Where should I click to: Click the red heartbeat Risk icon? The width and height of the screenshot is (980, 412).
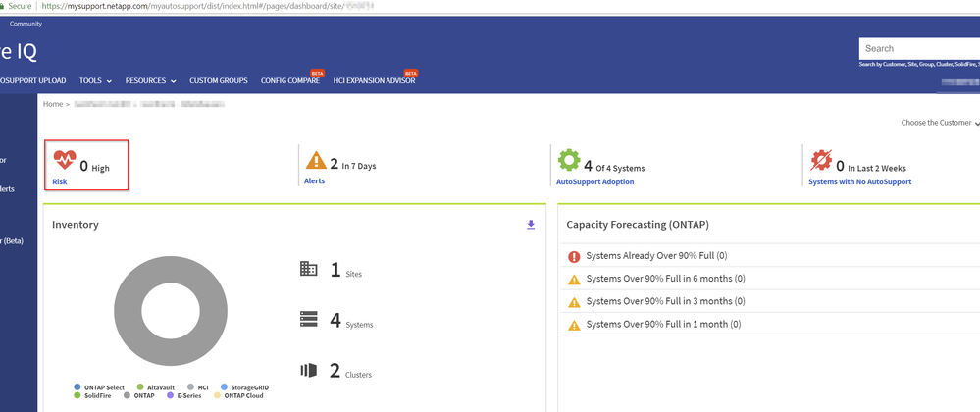click(x=65, y=160)
